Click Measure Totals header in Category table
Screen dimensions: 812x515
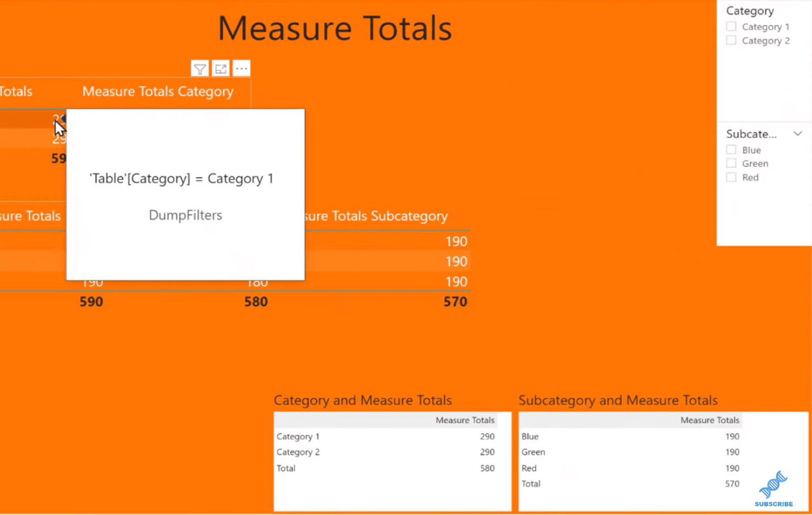465,421
